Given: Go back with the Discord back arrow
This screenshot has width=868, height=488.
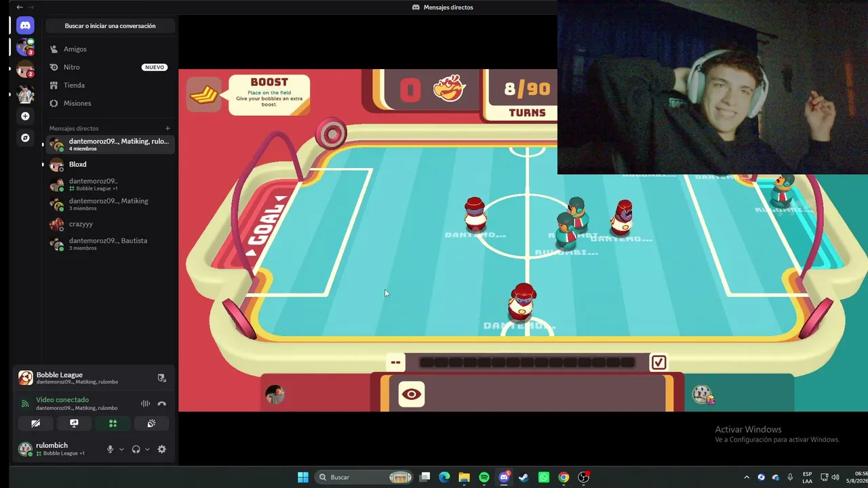Looking at the screenshot, I should pyautogui.click(x=19, y=7).
